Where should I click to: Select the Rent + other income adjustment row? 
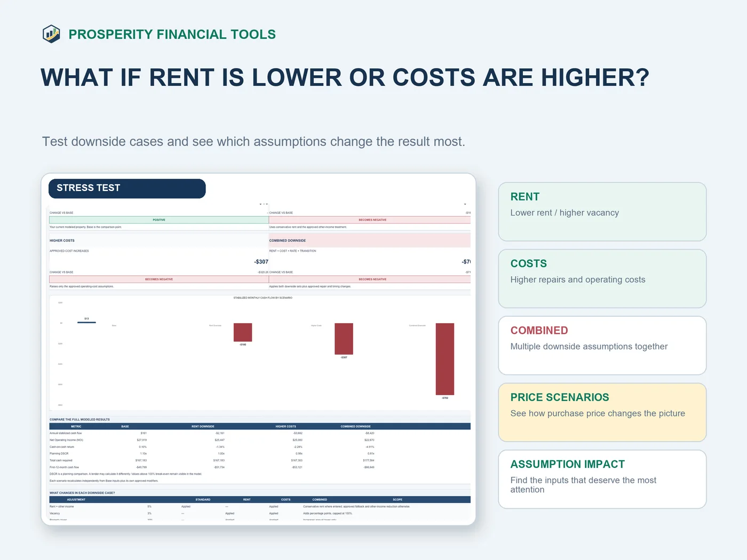[260, 507]
